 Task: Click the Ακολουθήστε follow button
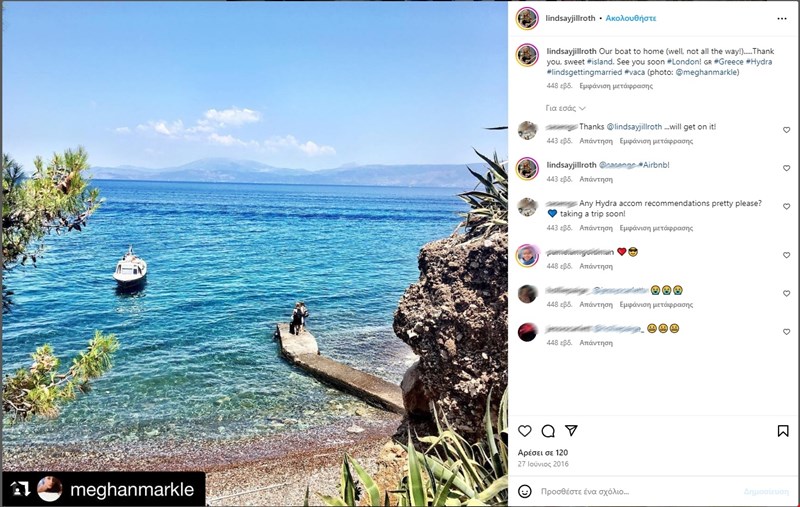point(631,18)
